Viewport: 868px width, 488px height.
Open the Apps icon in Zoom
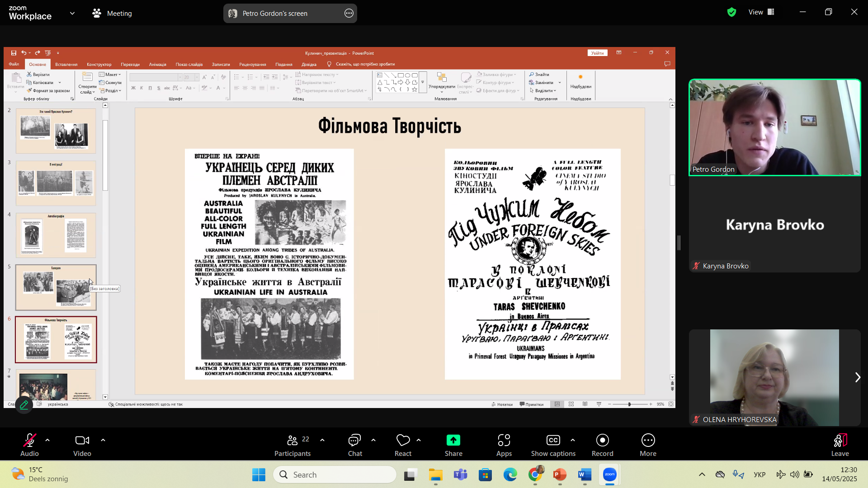pos(504,441)
